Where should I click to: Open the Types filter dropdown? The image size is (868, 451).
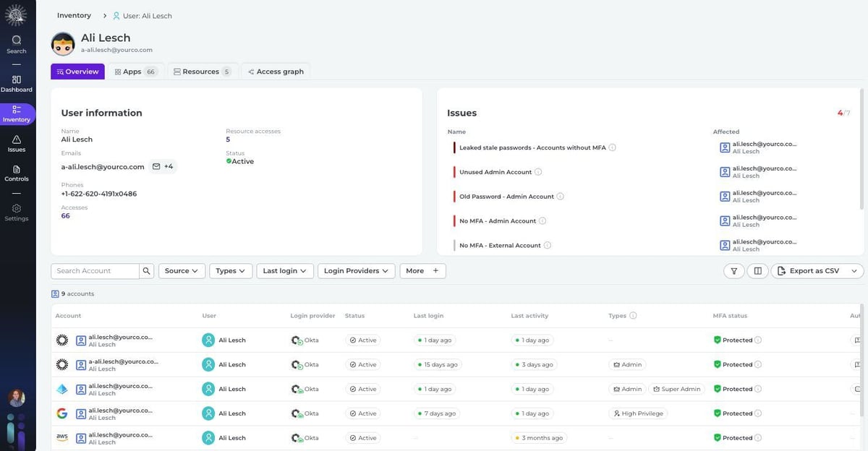coord(231,271)
